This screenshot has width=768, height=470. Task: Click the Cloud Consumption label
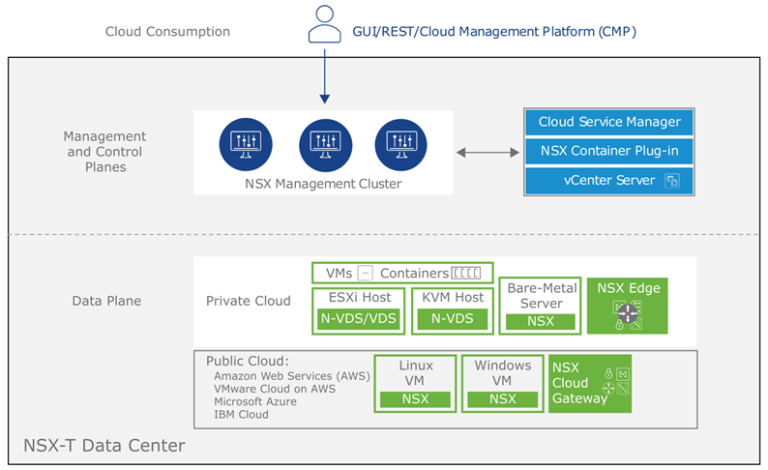(x=168, y=32)
